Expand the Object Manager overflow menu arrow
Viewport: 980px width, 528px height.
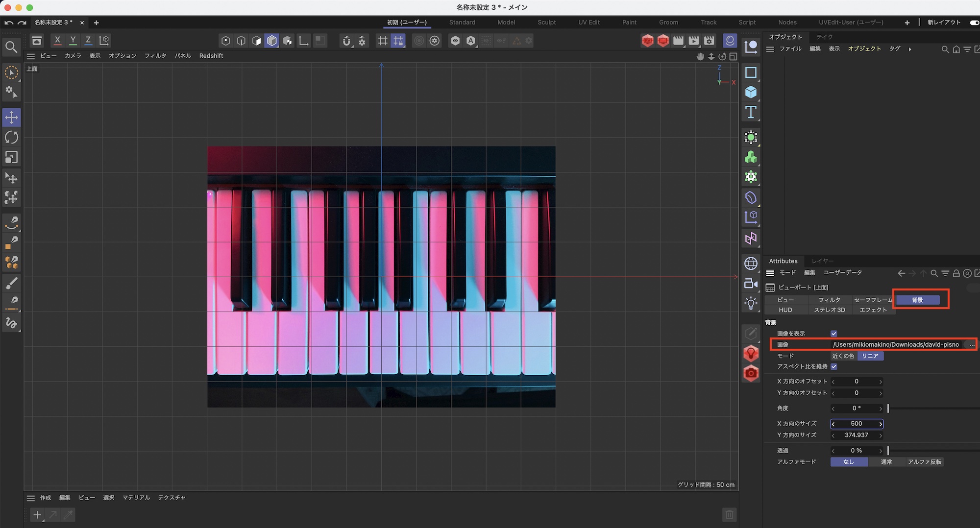910,49
